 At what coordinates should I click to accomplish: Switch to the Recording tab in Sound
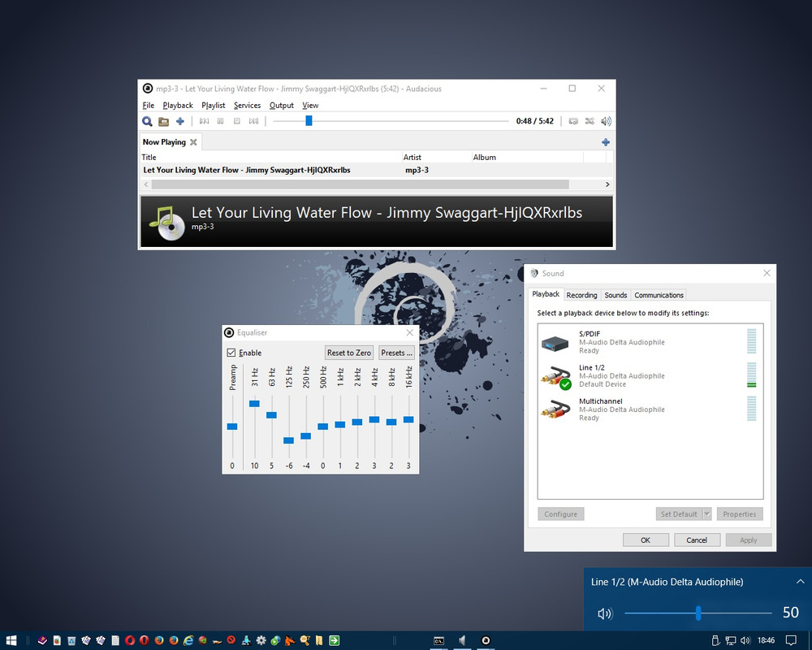[x=581, y=295]
